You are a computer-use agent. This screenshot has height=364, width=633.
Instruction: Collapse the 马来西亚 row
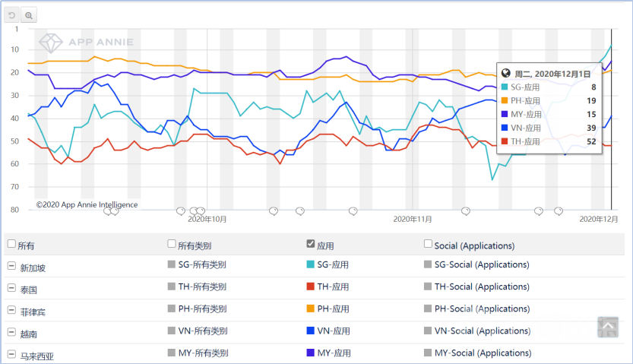[x=11, y=353]
